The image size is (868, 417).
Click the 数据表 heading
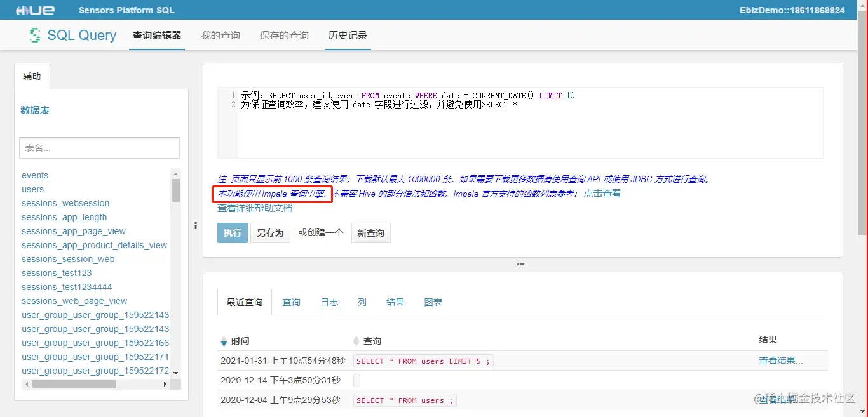(35, 110)
